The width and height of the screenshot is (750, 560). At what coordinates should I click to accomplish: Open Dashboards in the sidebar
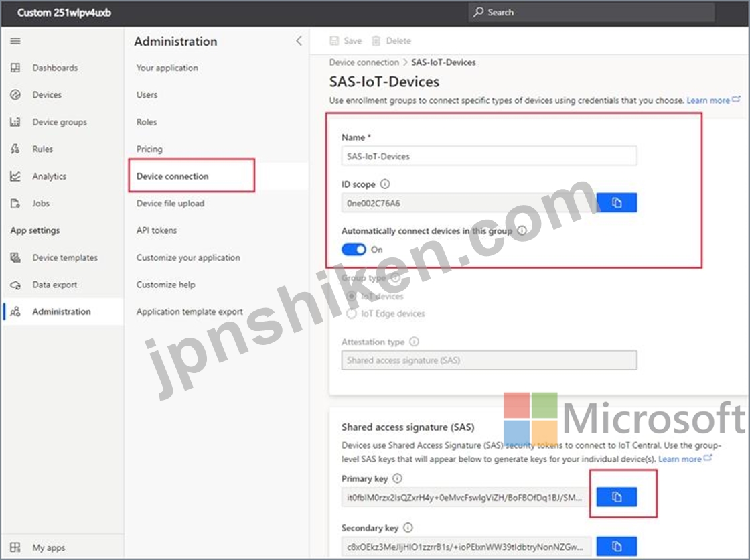55,68
